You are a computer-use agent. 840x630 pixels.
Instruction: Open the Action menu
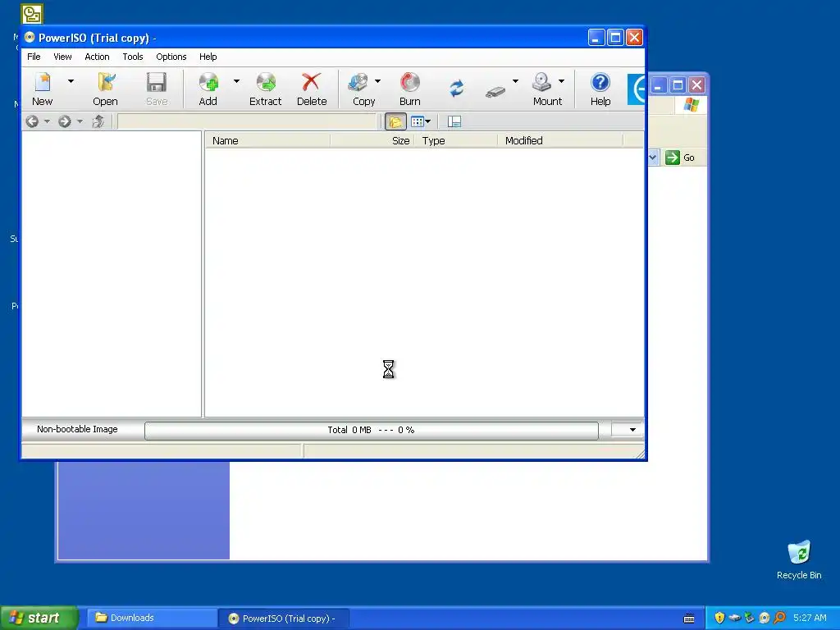(97, 57)
